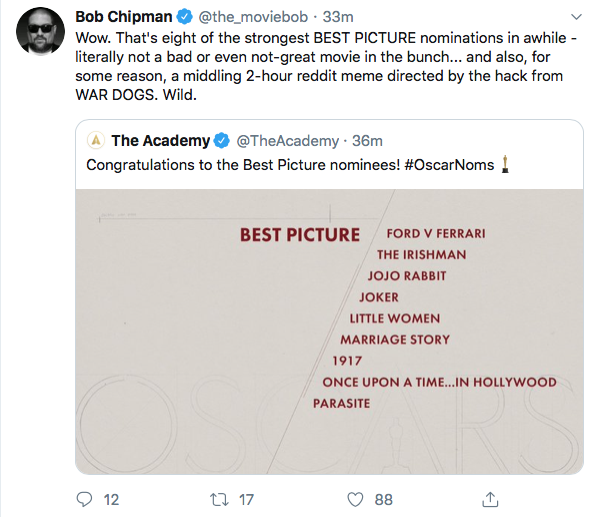Open the 33m tweet timestamp
This screenshot has width=598, height=517.
point(338,17)
